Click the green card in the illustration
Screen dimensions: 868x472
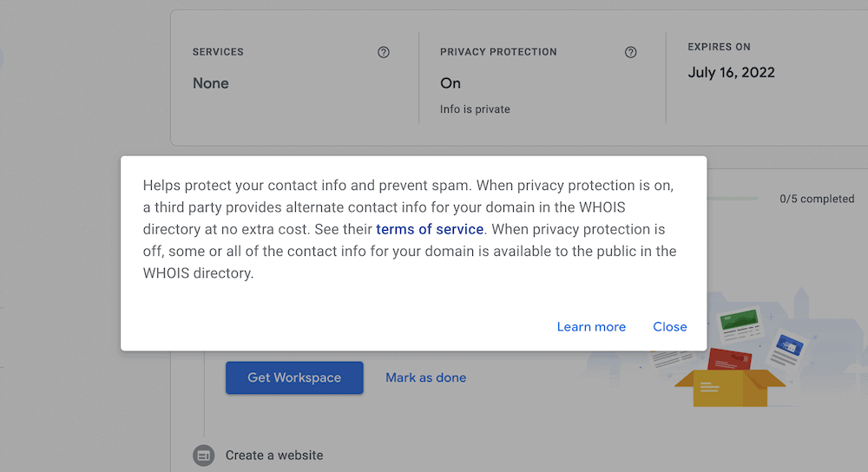pyautogui.click(x=740, y=320)
